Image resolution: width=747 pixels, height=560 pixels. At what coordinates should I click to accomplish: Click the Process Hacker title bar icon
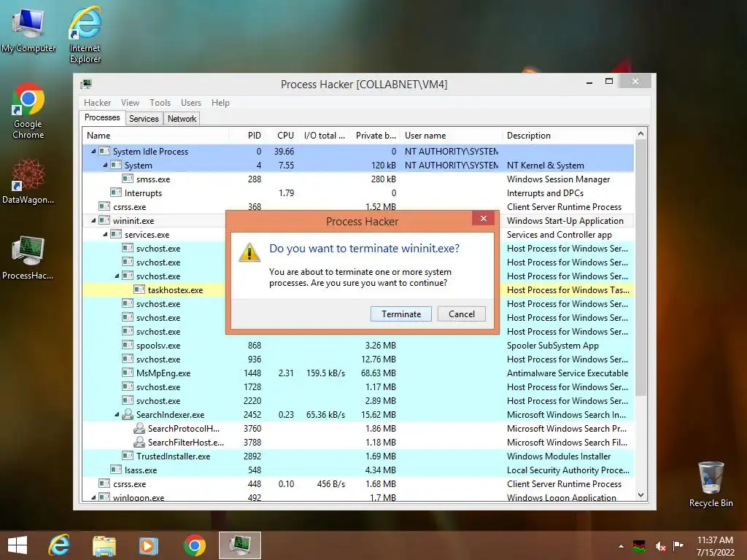(86, 85)
